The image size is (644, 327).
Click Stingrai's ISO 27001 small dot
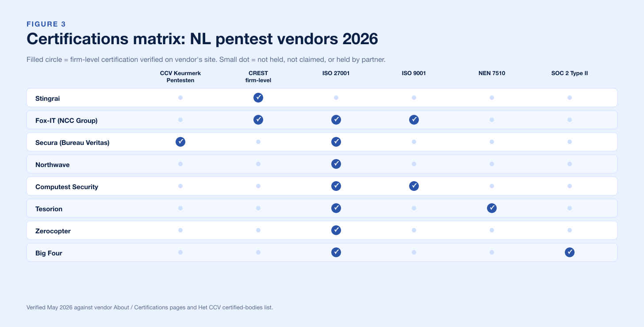coord(336,98)
